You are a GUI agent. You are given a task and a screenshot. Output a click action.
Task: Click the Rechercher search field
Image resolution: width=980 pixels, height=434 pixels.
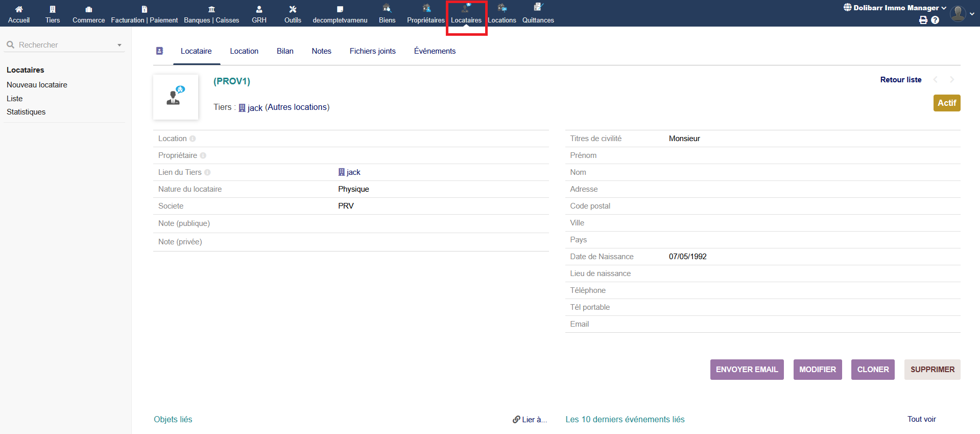tap(61, 45)
